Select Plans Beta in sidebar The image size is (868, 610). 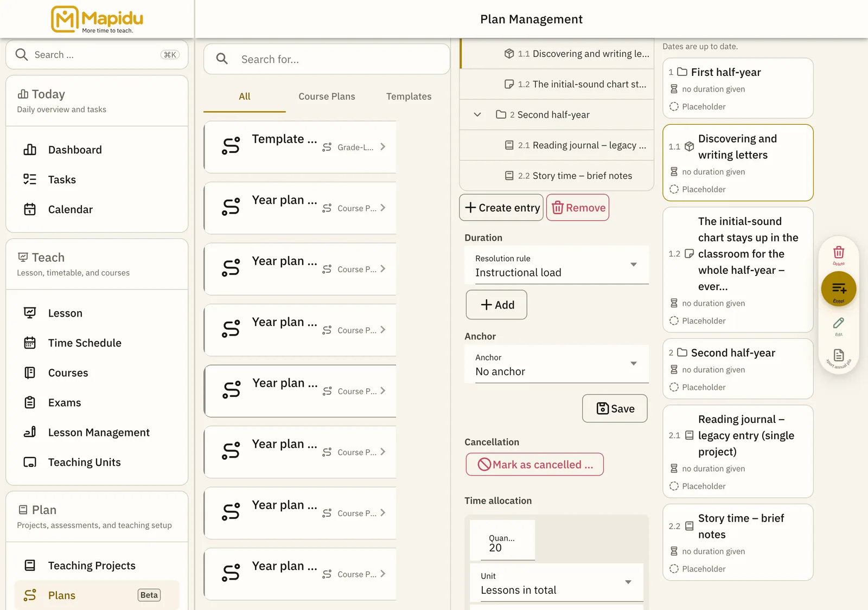[x=97, y=595]
